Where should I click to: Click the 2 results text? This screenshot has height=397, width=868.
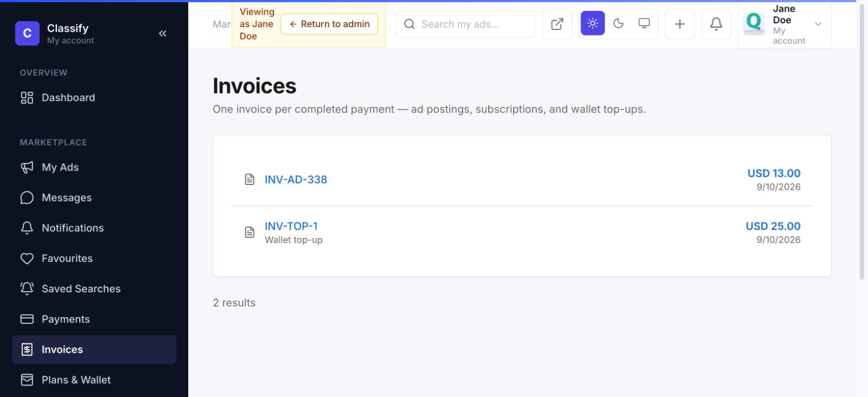tap(234, 303)
